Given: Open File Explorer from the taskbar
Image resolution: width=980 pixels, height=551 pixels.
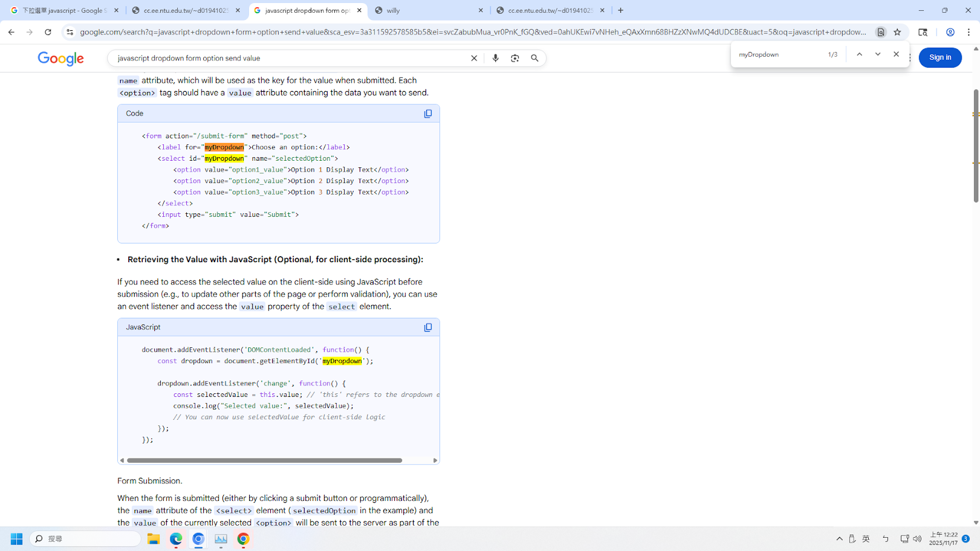Looking at the screenshot, I should point(154,539).
